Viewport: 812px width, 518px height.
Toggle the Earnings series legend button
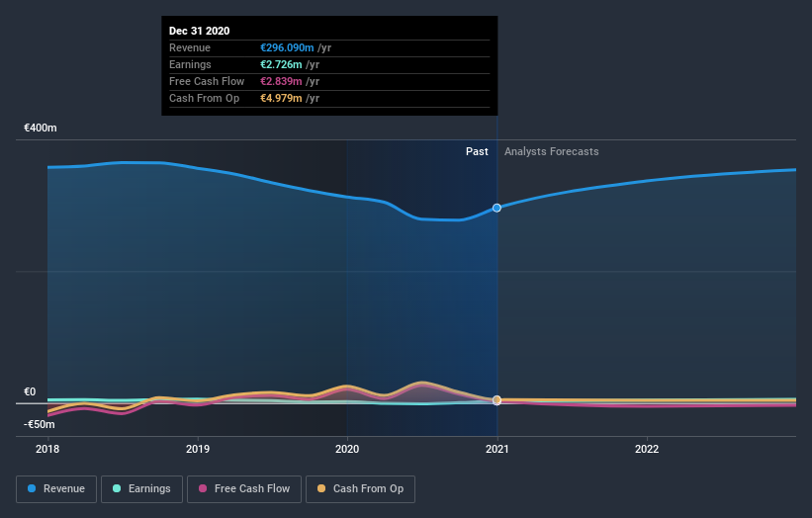141,489
